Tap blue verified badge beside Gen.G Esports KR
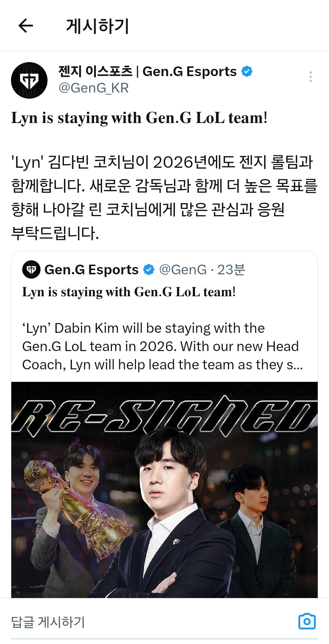329x644 pixels. point(247,72)
